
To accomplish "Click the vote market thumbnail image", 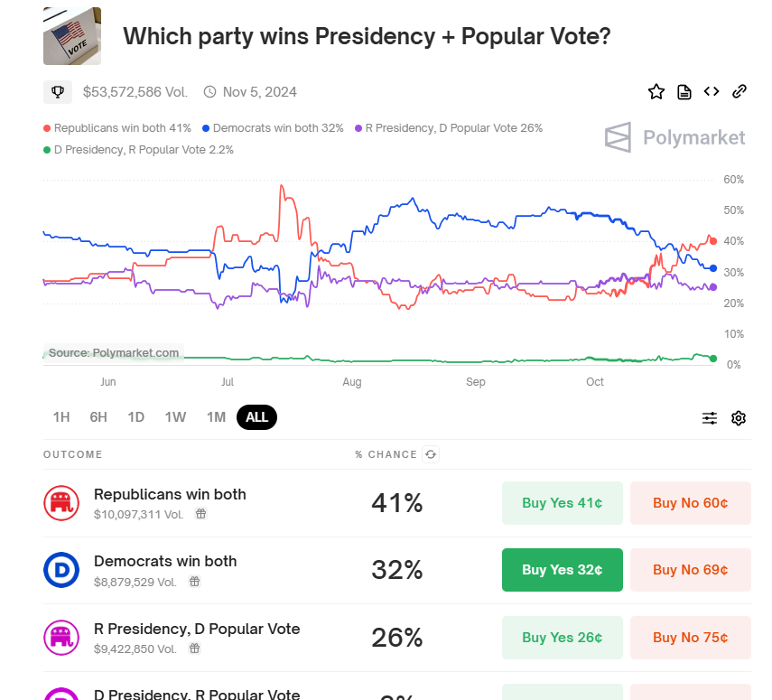I will (72, 36).
